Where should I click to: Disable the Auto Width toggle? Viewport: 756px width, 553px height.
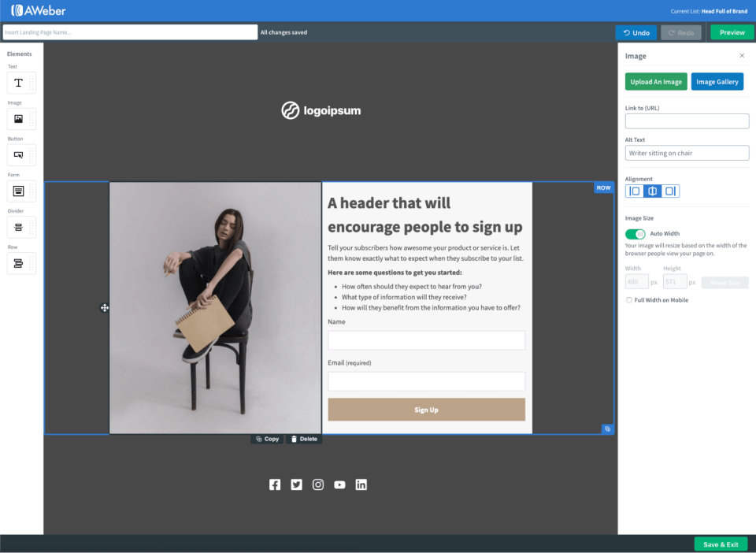click(x=635, y=234)
